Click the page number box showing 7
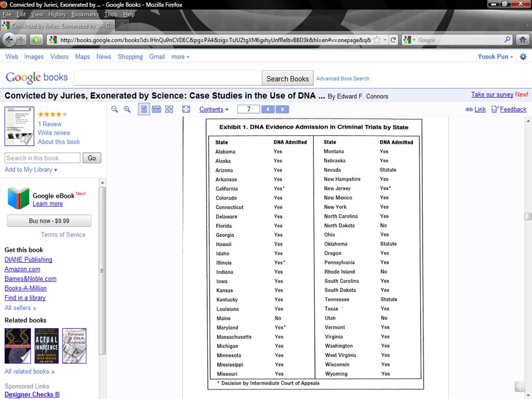The image size is (532, 399). 249,109
